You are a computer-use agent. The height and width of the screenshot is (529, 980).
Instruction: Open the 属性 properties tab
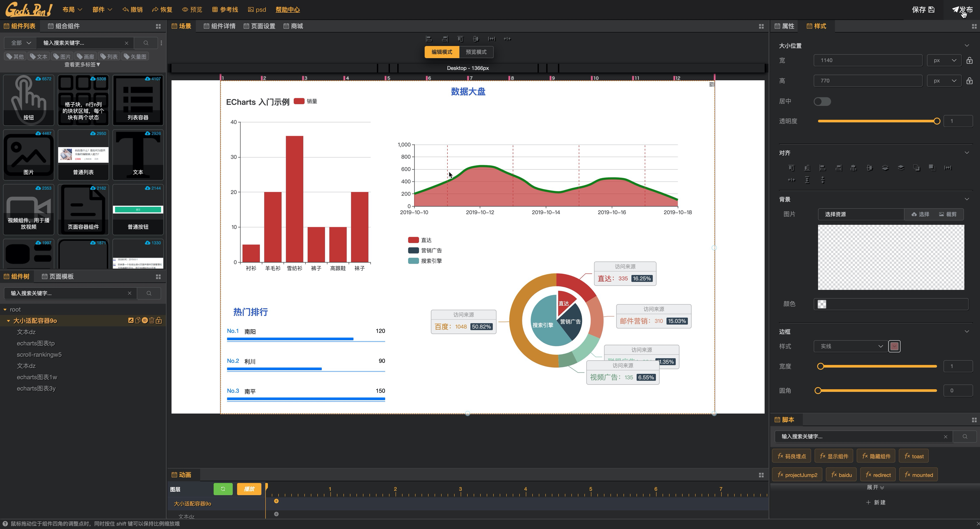click(x=785, y=26)
